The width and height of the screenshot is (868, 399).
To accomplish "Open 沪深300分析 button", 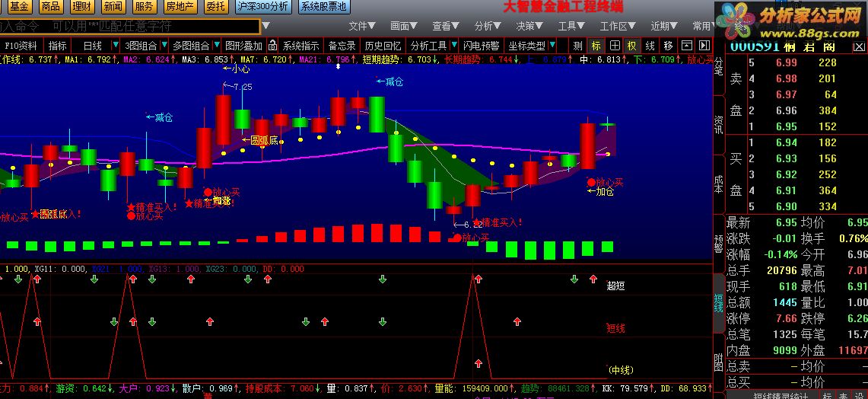I will [263, 7].
